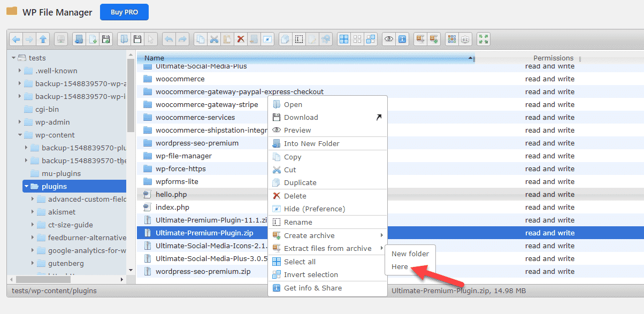The height and width of the screenshot is (314, 644).
Task: Collapse the tests root tree node
Action: click(x=13, y=58)
